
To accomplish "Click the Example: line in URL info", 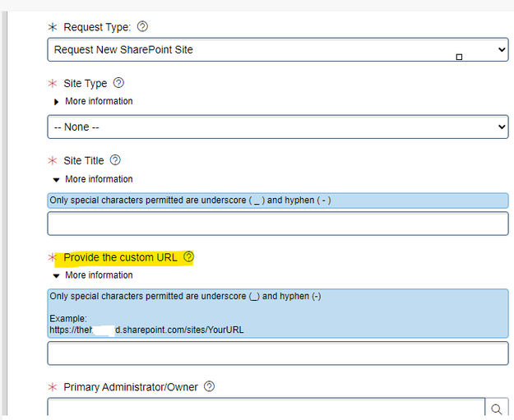I will [x=68, y=319].
